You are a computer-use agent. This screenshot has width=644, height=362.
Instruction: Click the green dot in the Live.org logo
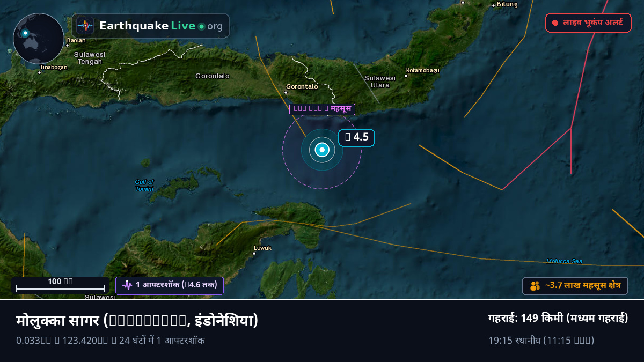[x=201, y=26]
